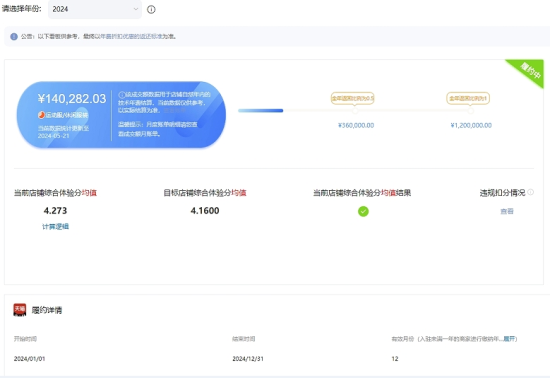Click the first yellow milestone label bubble
This screenshot has height=378, width=550.
pyautogui.click(x=353, y=99)
